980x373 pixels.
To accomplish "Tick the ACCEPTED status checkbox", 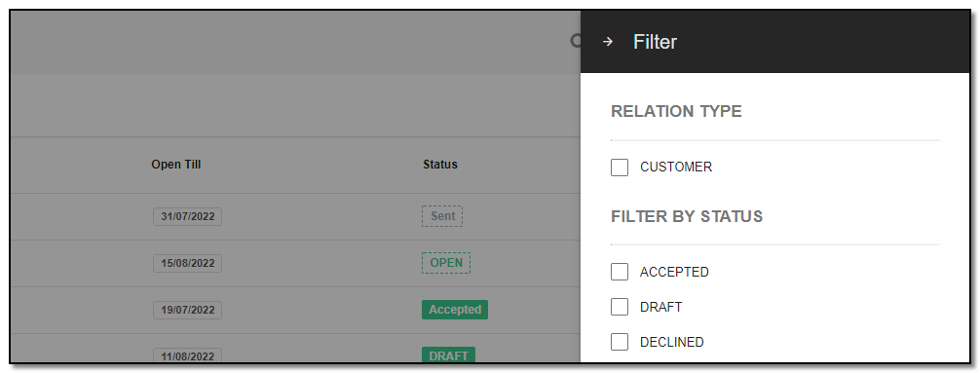I will (x=620, y=272).
